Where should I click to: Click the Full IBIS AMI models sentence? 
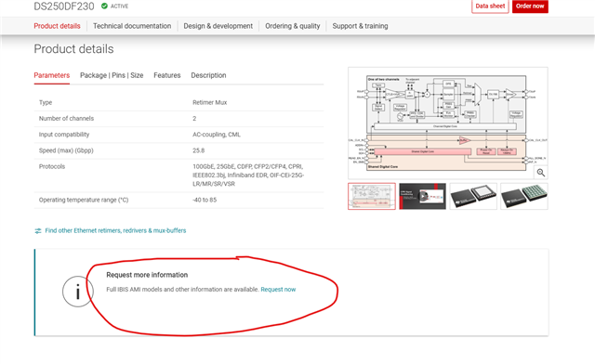pos(182,290)
